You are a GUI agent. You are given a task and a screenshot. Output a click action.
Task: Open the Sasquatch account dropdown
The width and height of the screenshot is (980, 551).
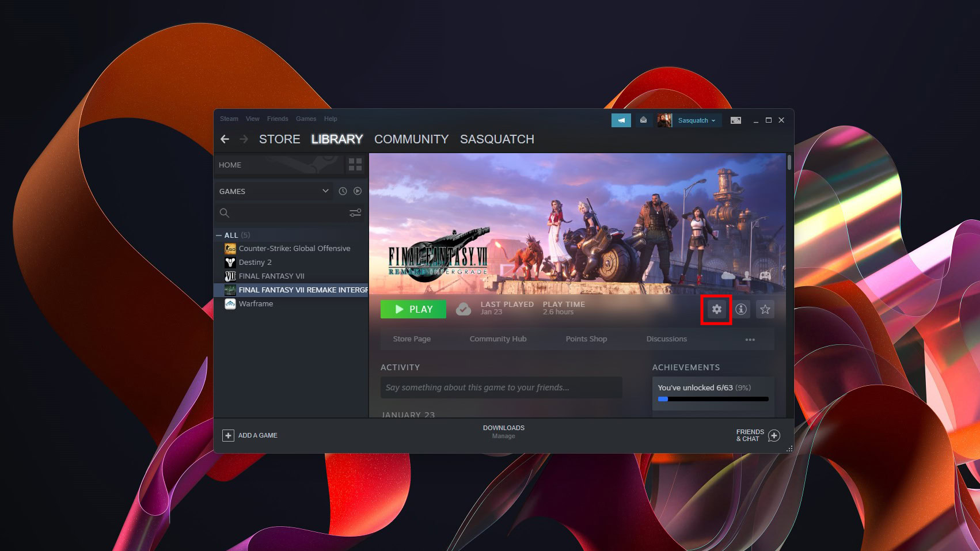(x=697, y=120)
